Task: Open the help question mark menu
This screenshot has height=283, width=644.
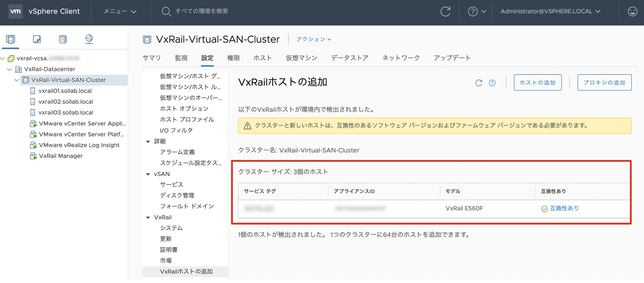Action: pos(477,12)
